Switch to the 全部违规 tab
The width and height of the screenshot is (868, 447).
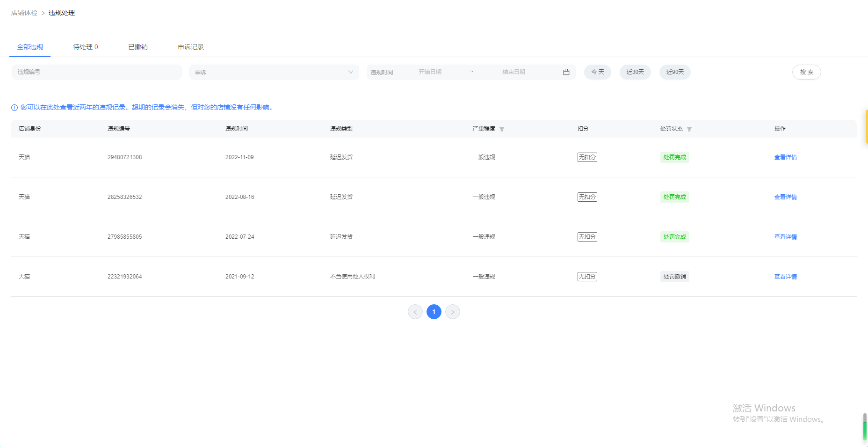point(30,47)
